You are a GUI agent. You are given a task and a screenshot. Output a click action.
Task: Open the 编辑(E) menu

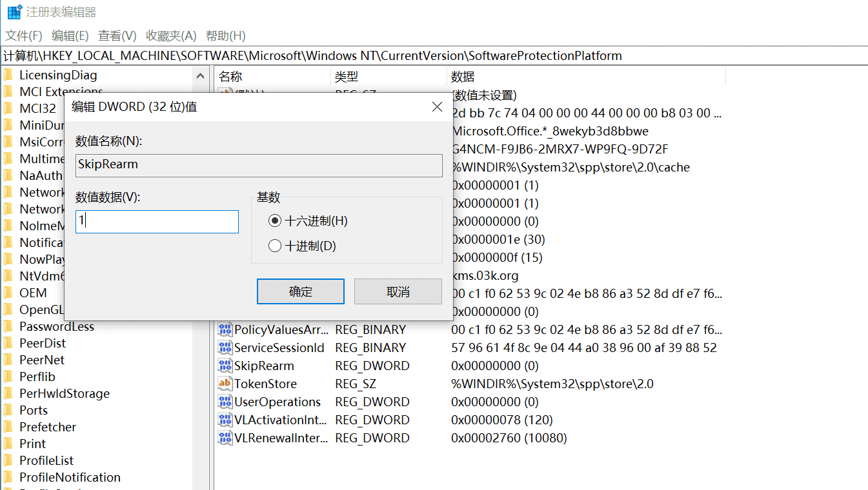coord(69,35)
